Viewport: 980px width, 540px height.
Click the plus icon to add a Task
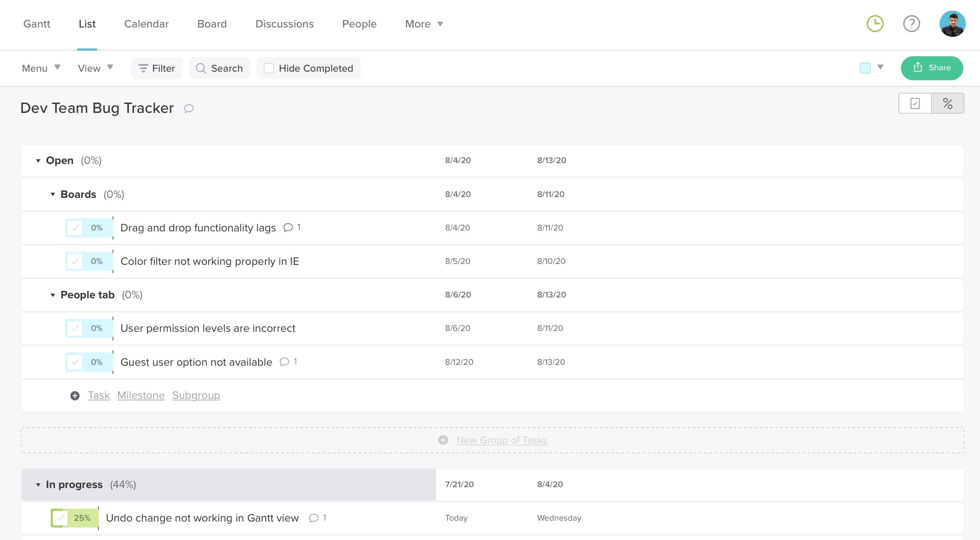point(75,395)
